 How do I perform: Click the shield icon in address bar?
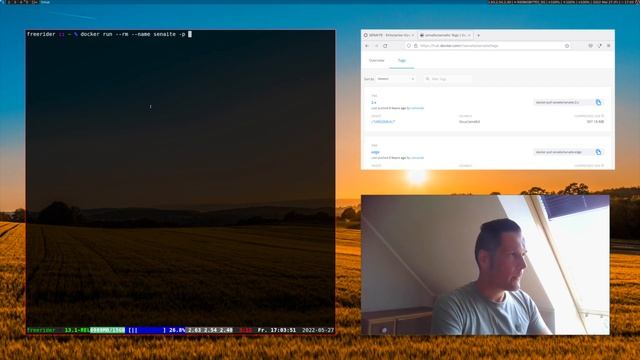click(x=409, y=46)
